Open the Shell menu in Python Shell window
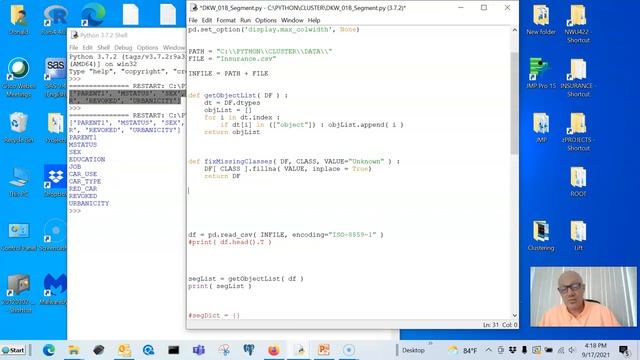 [x=103, y=48]
